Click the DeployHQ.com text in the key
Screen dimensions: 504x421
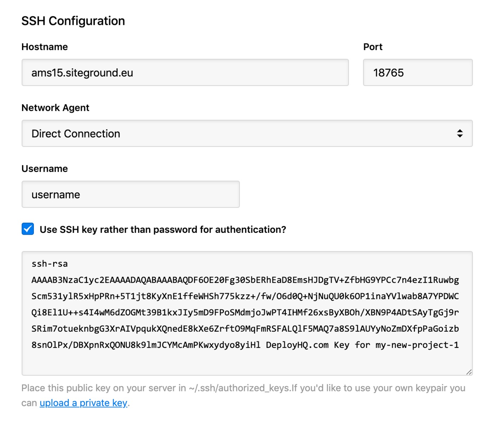point(297,345)
